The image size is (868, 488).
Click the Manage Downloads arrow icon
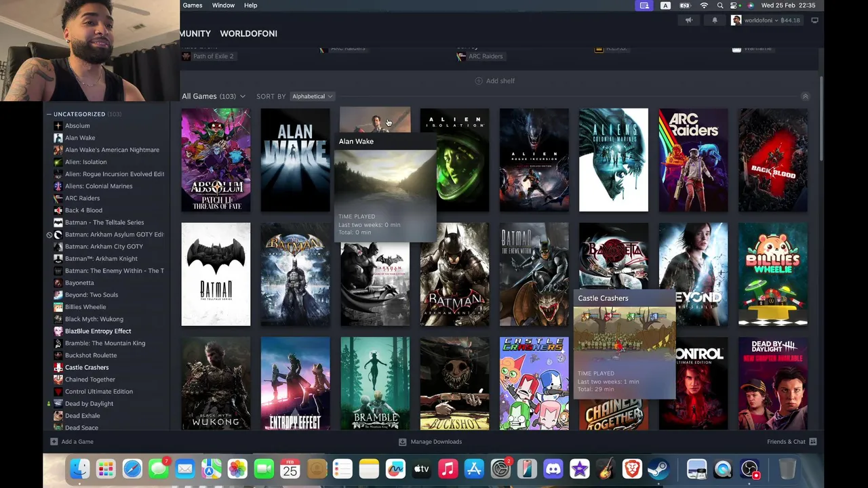(x=402, y=441)
